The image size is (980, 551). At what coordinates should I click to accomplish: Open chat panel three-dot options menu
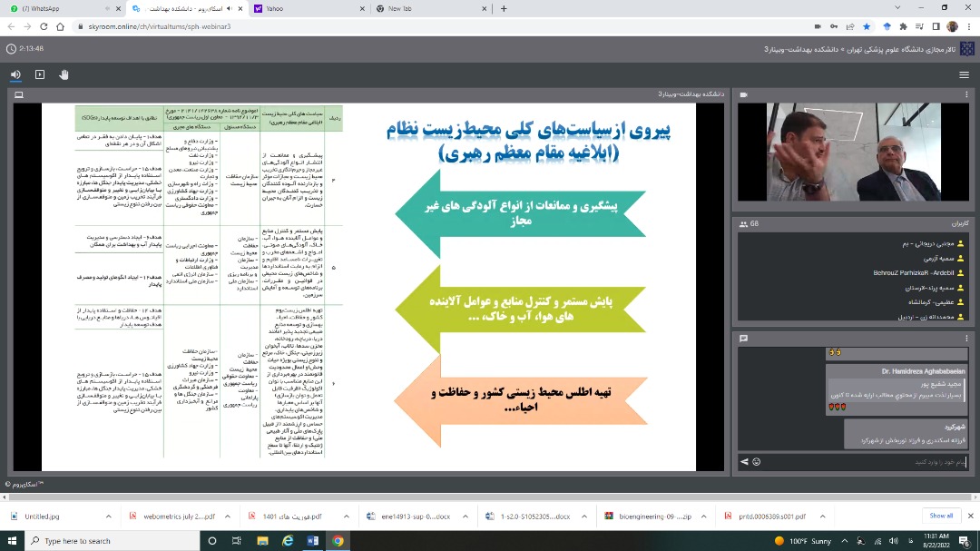964,339
